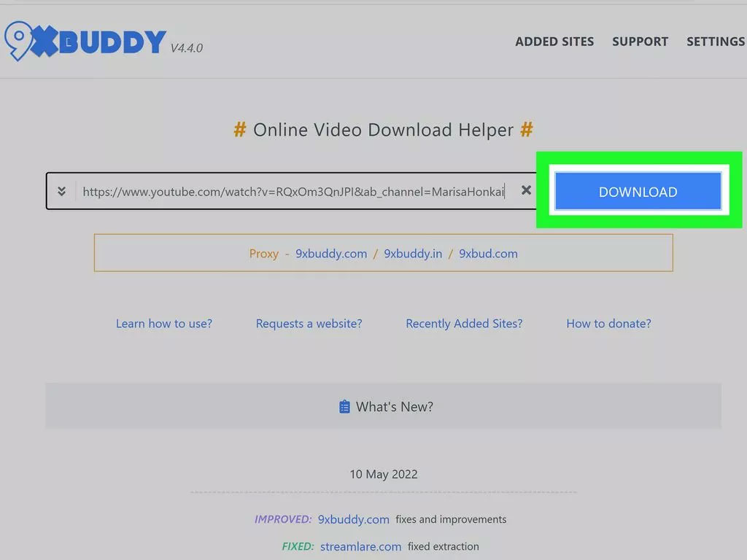Click the 10 May 2022 date text

(384, 474)
